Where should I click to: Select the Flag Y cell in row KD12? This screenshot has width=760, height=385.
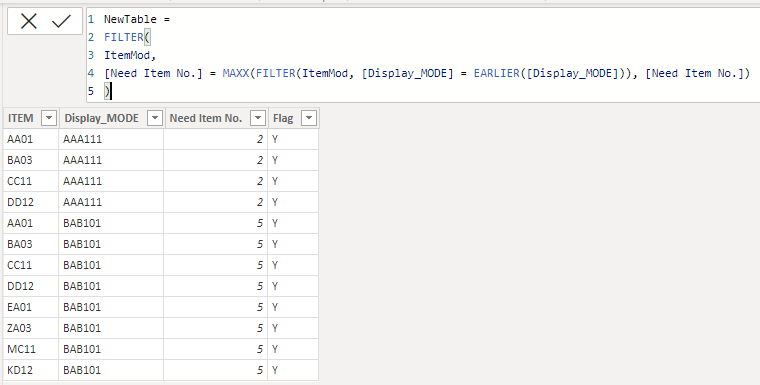(293, 370)
